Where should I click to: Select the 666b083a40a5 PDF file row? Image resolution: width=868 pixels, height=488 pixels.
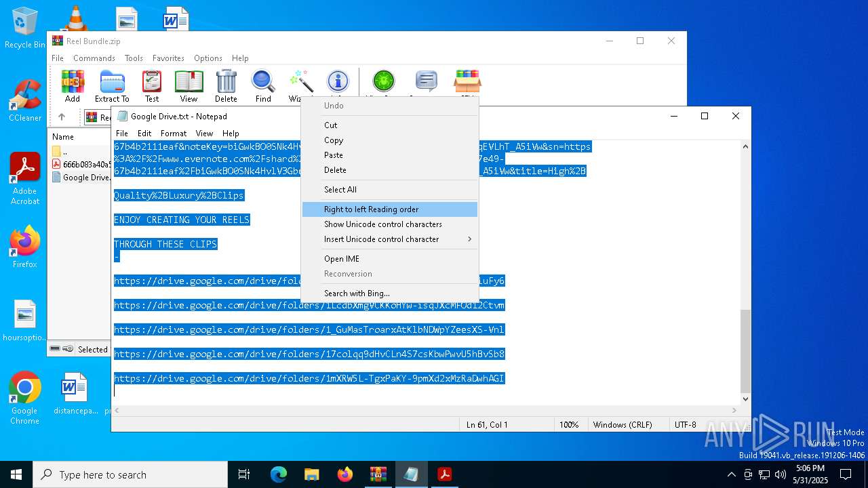coord(80,164)
